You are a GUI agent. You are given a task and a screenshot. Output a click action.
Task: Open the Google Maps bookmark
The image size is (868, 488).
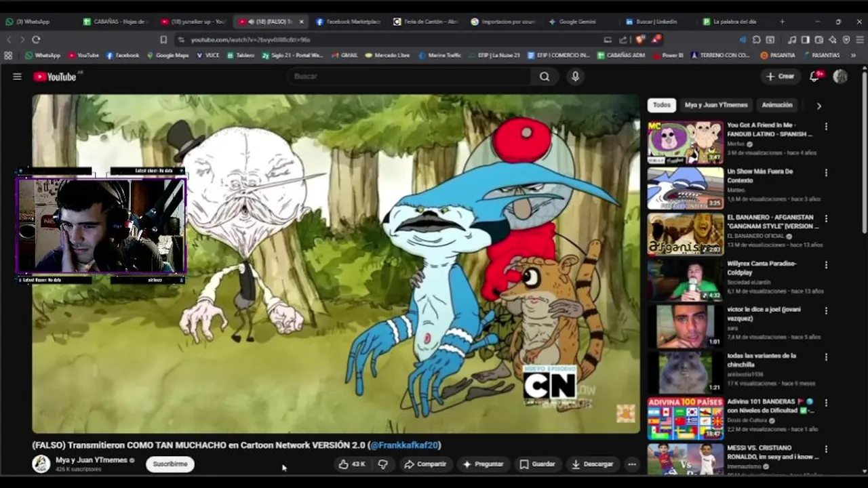click(x=167, y=56)
